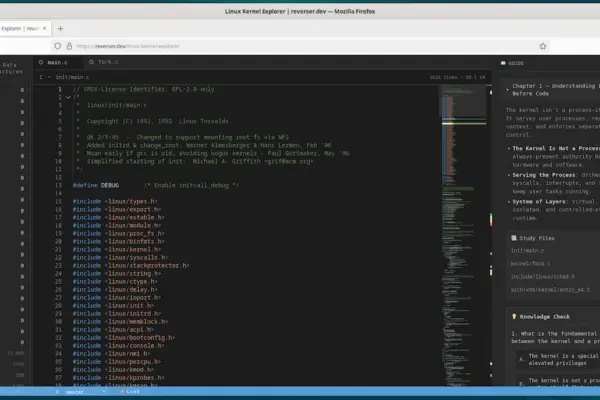
Task: Click the Firefox window title bar text
Action: tap(300, 11)
